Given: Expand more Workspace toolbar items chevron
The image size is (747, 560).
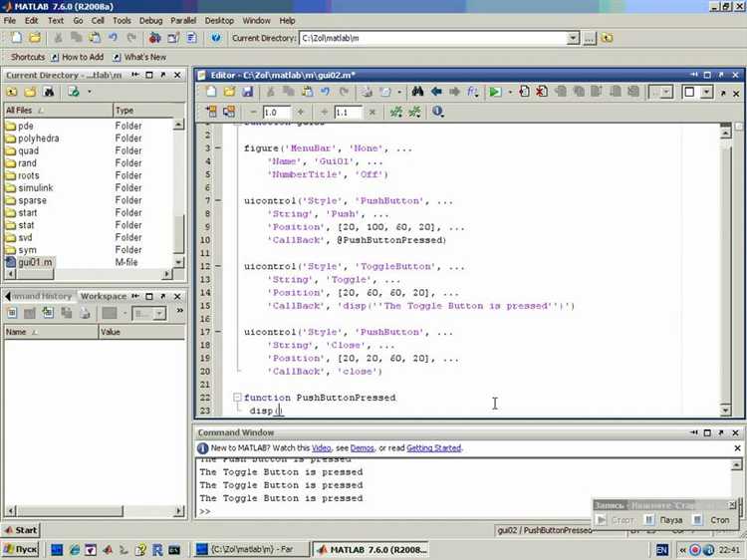Looking at the screenshot, I should tap(179, 311).
